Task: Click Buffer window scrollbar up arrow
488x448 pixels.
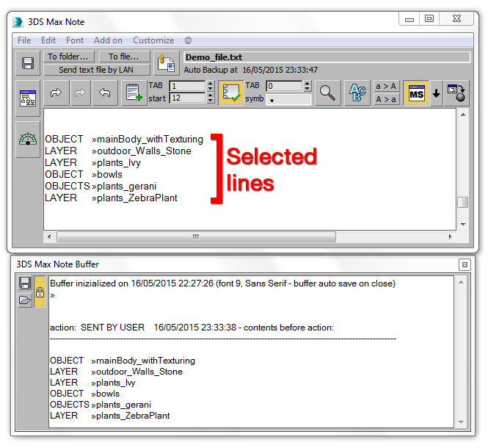Action: [462, 282]
